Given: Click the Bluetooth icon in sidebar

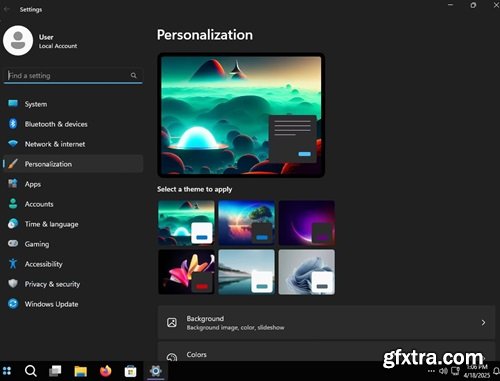Looking at the screenshot, I should click(x=13, y=124).
